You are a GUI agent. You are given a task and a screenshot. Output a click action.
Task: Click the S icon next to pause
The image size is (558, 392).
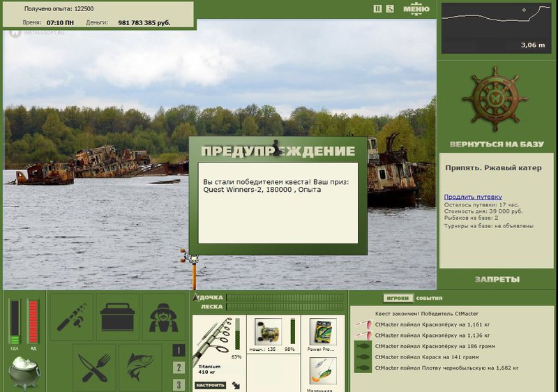coord(390,8)
